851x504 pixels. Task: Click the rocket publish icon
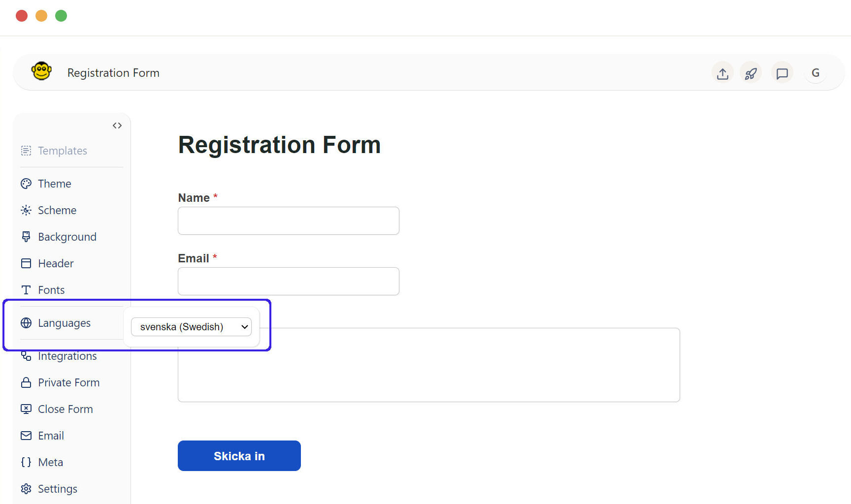pyautogui.click(x=751, y=73)
